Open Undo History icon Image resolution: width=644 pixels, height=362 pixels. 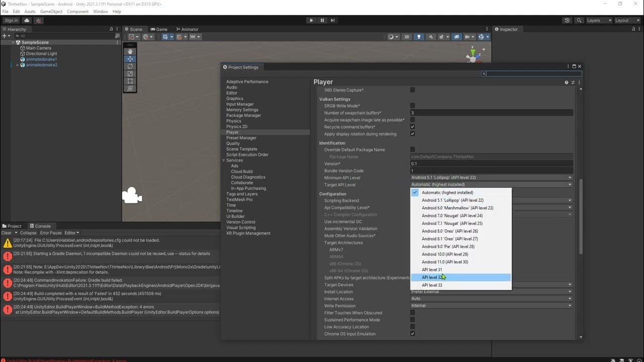point(567,21)
